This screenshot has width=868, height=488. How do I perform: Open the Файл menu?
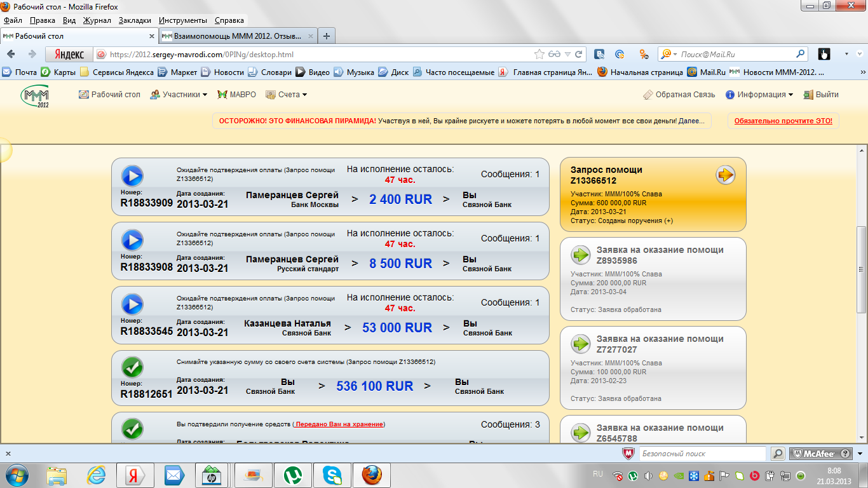[13, 20]
